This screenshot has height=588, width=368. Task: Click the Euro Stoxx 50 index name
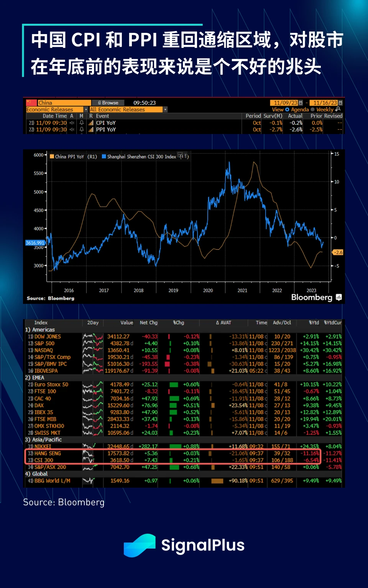tap(51, 384)
